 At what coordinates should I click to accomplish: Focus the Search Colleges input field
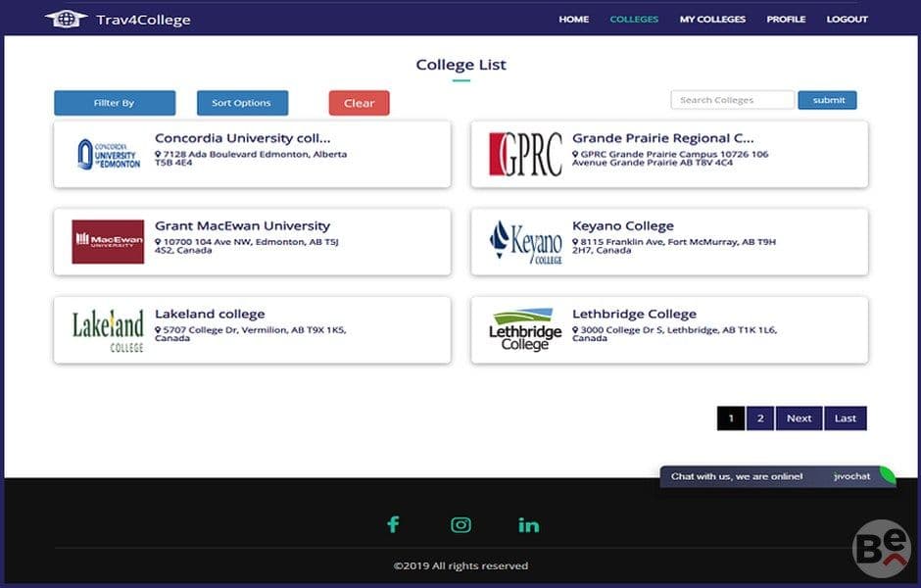pyautogui.click(x=733, y=100)
